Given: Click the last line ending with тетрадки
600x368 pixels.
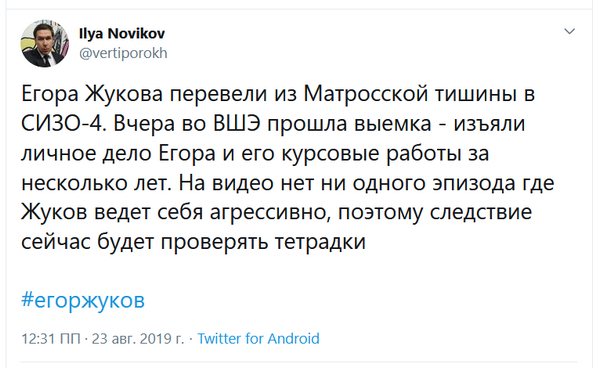Looking at the screenshot, I should pos(194,242).
